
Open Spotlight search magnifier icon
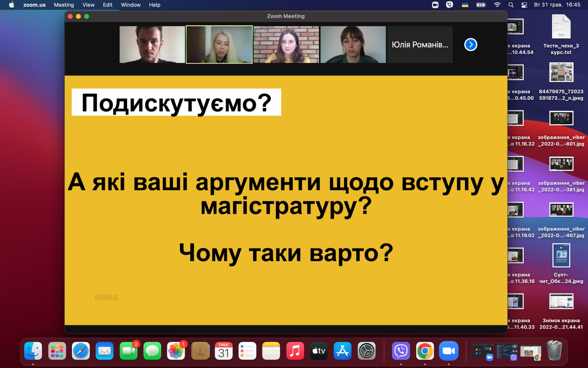pos(511,5)
